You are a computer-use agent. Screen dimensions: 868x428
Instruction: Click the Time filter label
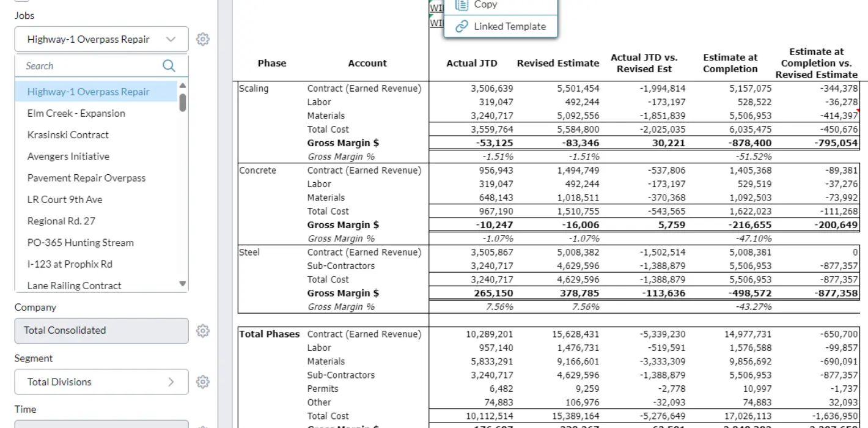point(25,409)
